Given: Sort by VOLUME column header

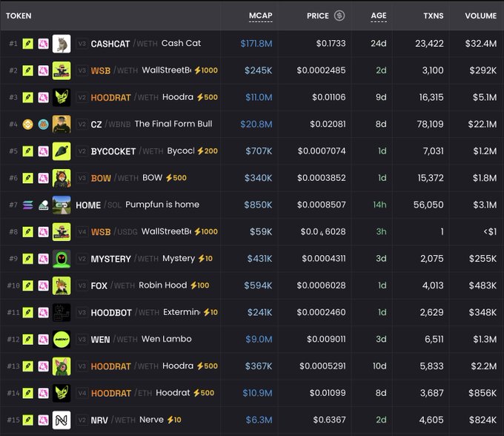Looking at the screenshot, I should click(480, 16).
